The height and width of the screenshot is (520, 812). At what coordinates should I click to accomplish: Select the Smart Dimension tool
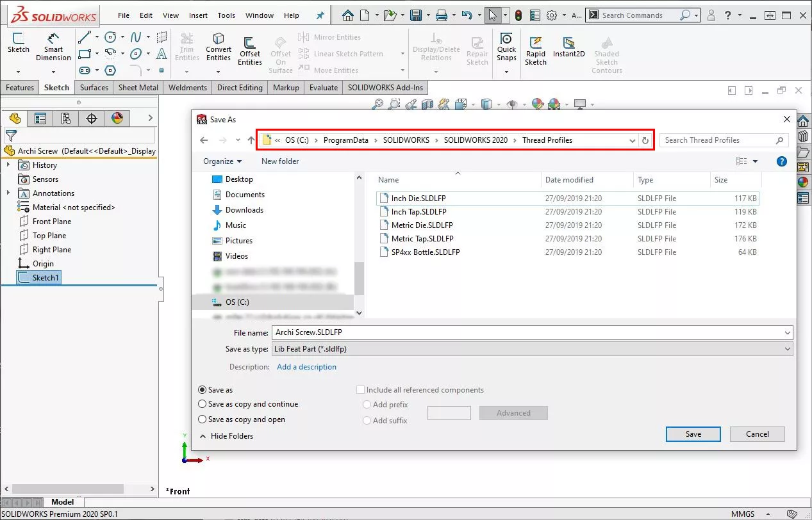pyautogui.click(x=53, y=47)
